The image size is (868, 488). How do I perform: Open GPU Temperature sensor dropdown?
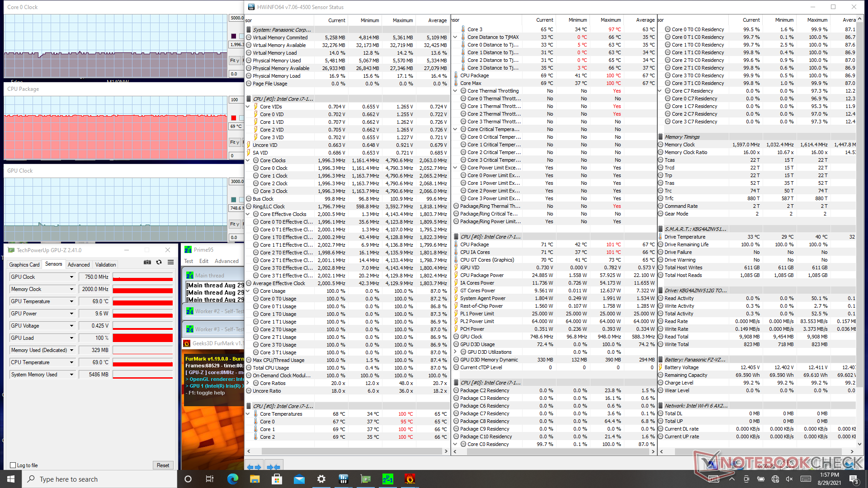click(x=71, y=301)
